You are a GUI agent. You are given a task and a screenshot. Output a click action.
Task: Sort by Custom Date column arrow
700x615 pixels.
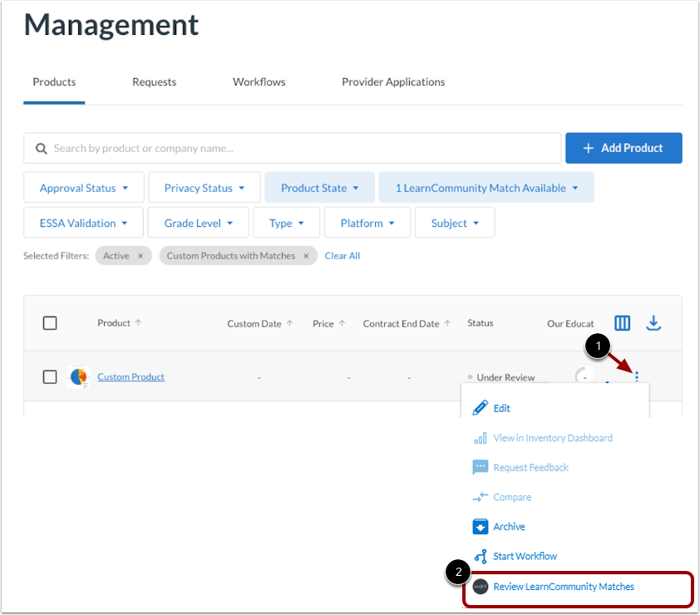point(290,323)
